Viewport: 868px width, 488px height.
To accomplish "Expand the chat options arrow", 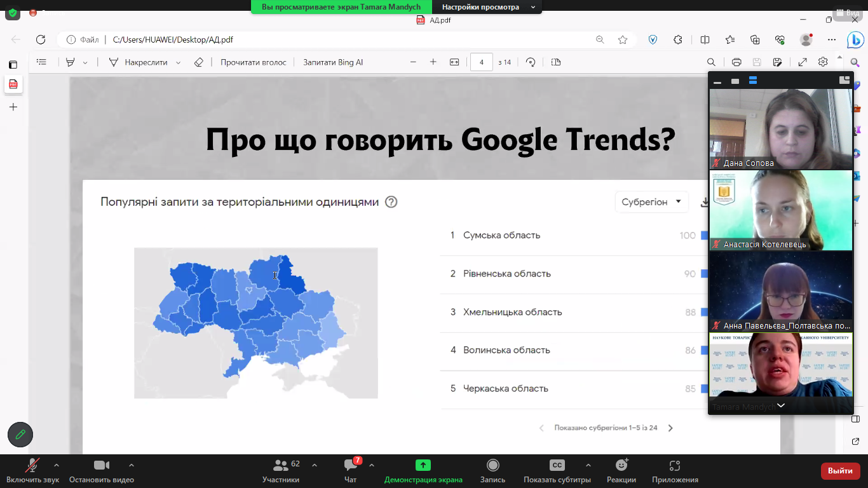I will (372, 465).
